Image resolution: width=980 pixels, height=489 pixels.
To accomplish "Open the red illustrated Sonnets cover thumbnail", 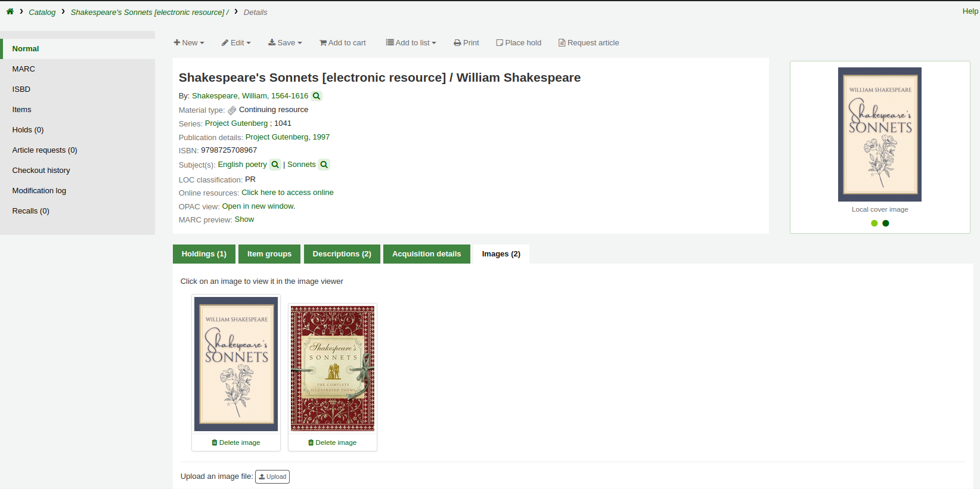I will [x=333, y=369].
